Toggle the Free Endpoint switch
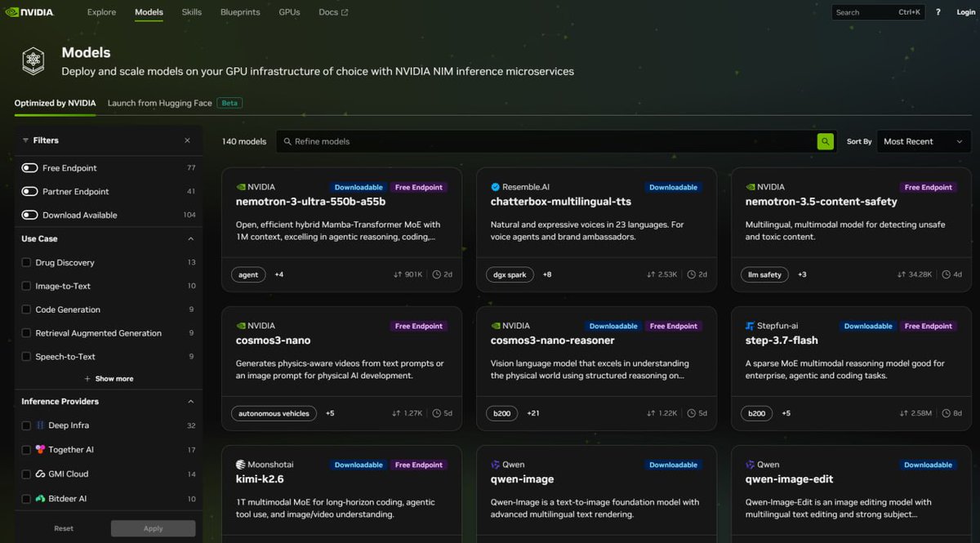Viewport: 980px width, 543px height. [30, 168]
